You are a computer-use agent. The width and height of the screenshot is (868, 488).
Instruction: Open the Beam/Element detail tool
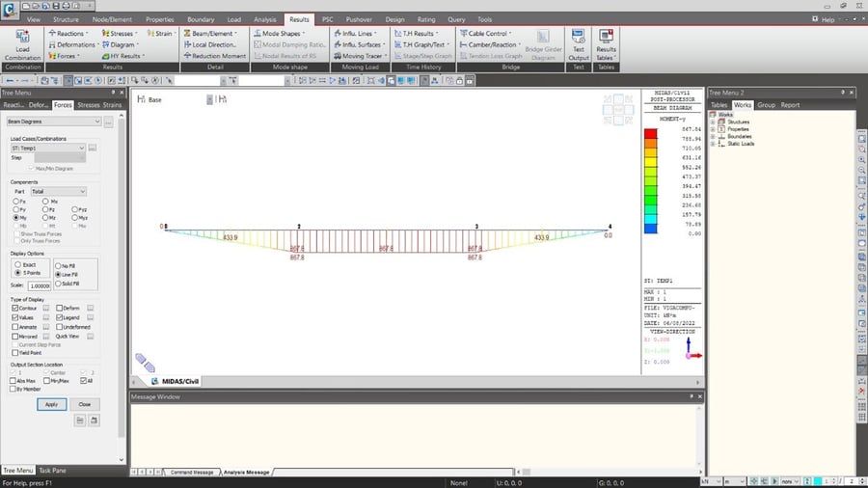point(213,33)
